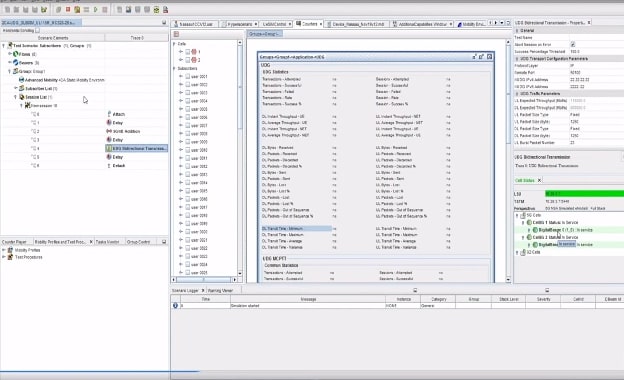
Task: Expand the Flows node in the scenario tree
Action: [10, 54]
